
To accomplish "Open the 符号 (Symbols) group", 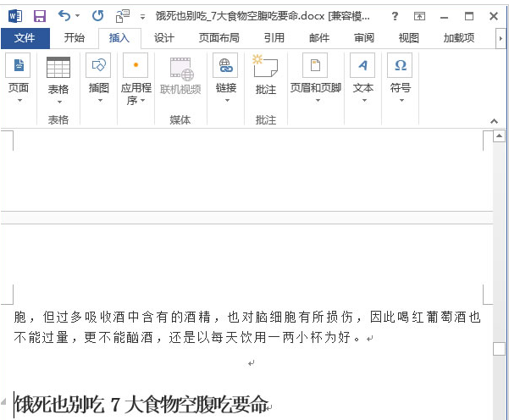I will click(x=400, y=78).
